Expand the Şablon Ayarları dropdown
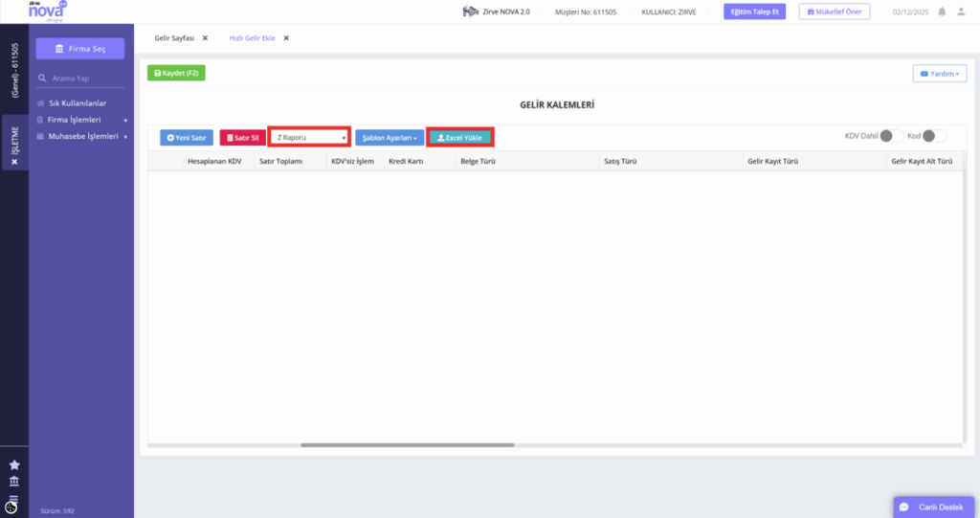 [x=390, y=138]
